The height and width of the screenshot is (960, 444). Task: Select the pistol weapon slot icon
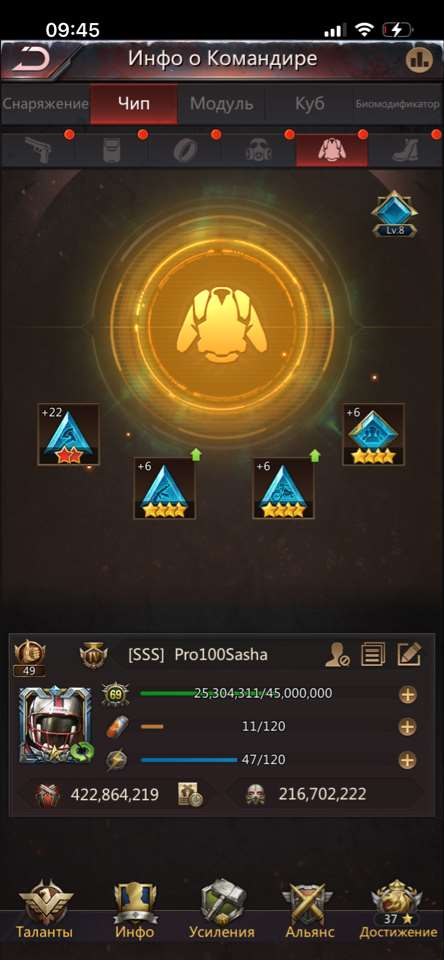click(37, 150)
